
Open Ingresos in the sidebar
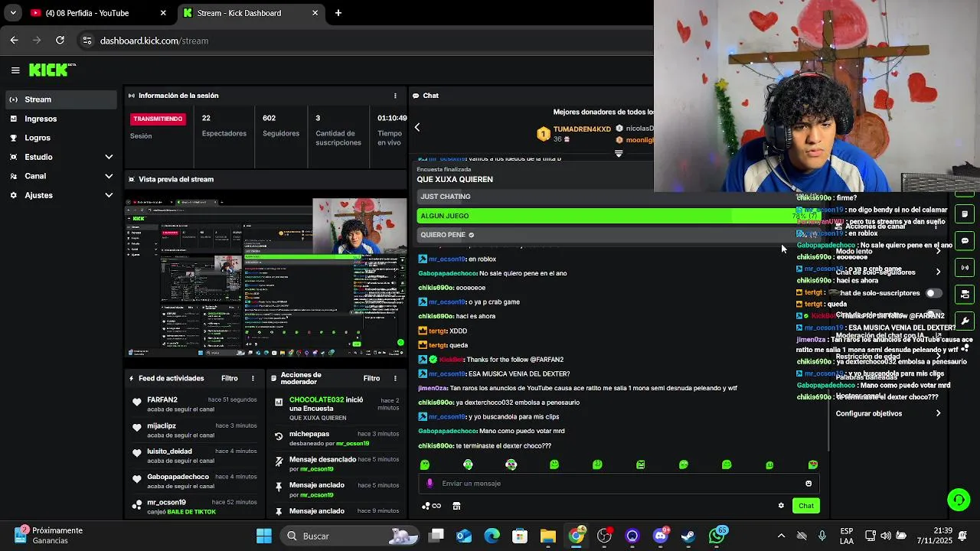[61, 119]
